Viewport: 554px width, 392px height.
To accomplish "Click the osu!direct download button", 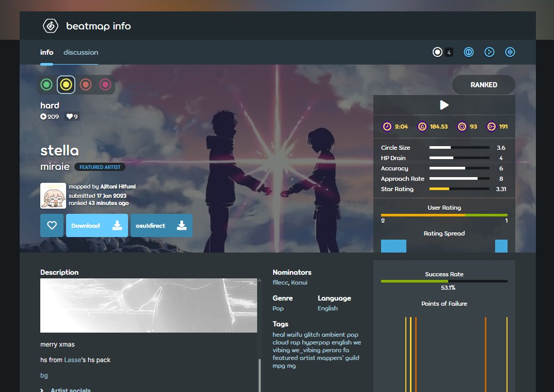I will 162,225.
